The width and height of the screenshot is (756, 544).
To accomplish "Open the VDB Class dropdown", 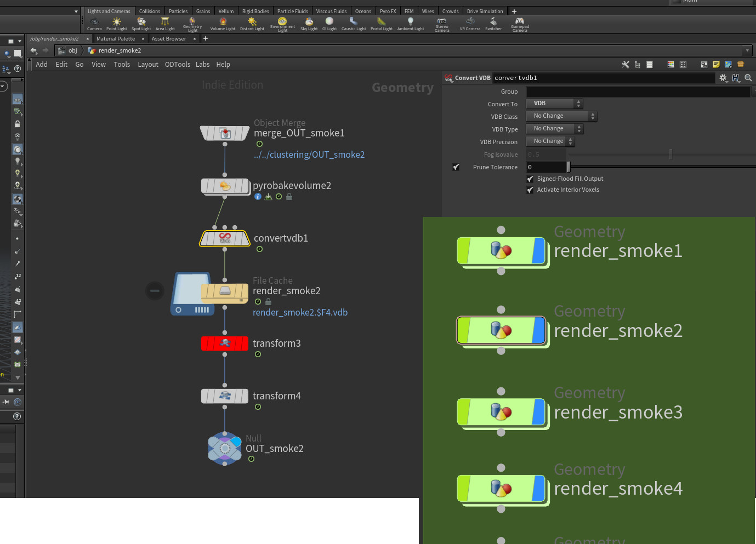I will point(561,116).
